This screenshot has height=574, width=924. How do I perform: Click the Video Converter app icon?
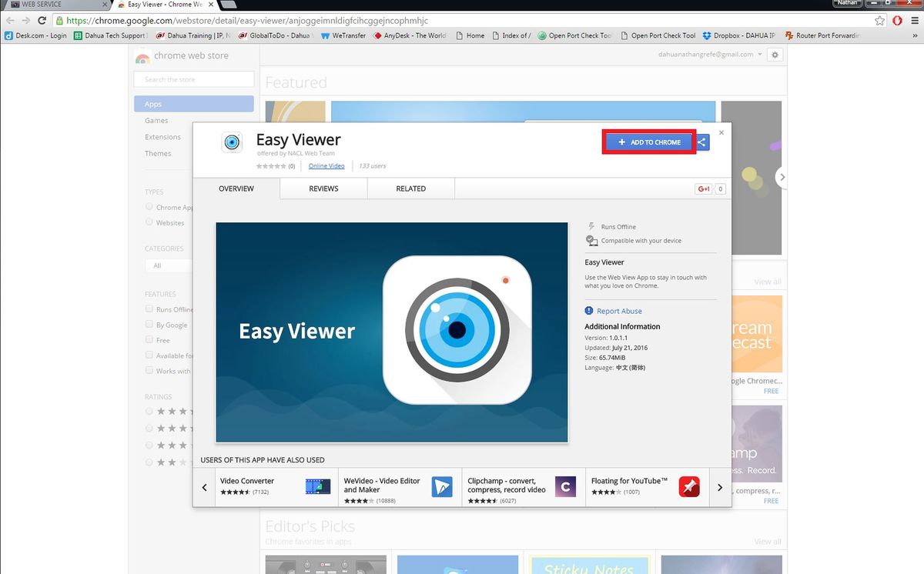point(318,486)
